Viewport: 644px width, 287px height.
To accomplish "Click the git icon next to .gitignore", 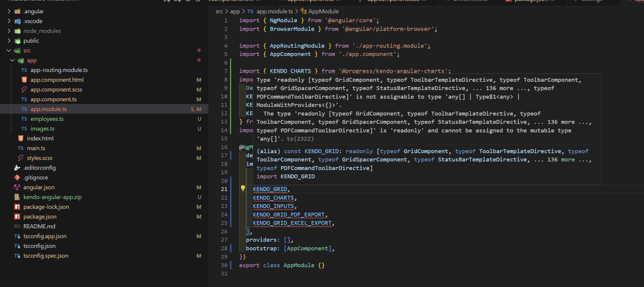I will click(x=17, y=177).
